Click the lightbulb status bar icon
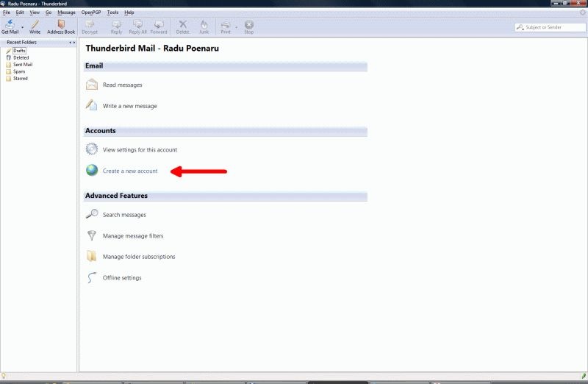Image resolution: width=588 pixels, height=384 pixels. [4, 375]
